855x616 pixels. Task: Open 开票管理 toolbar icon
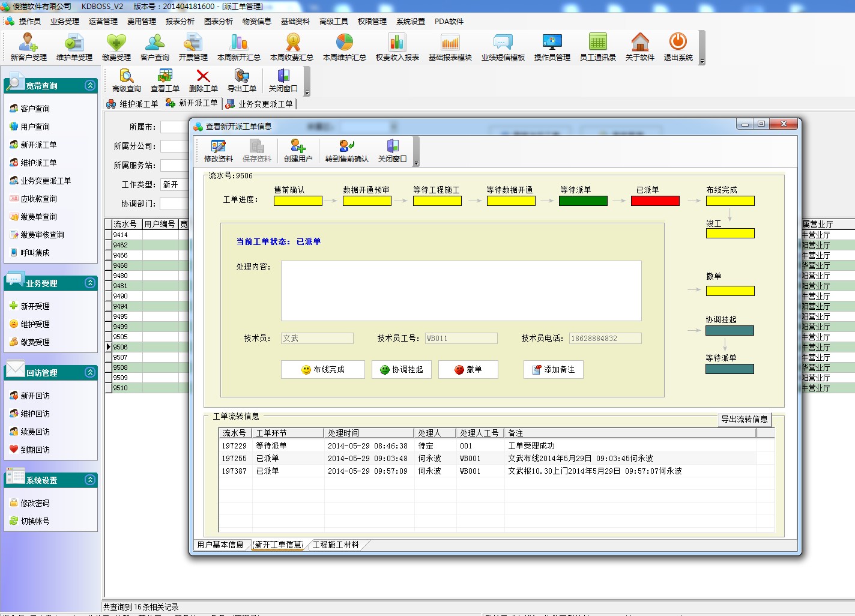coord(193,47)
